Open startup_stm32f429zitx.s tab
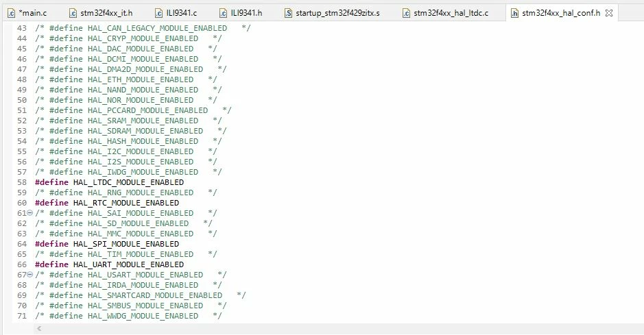Screen dimensions: 644x335 coord(332,13)
